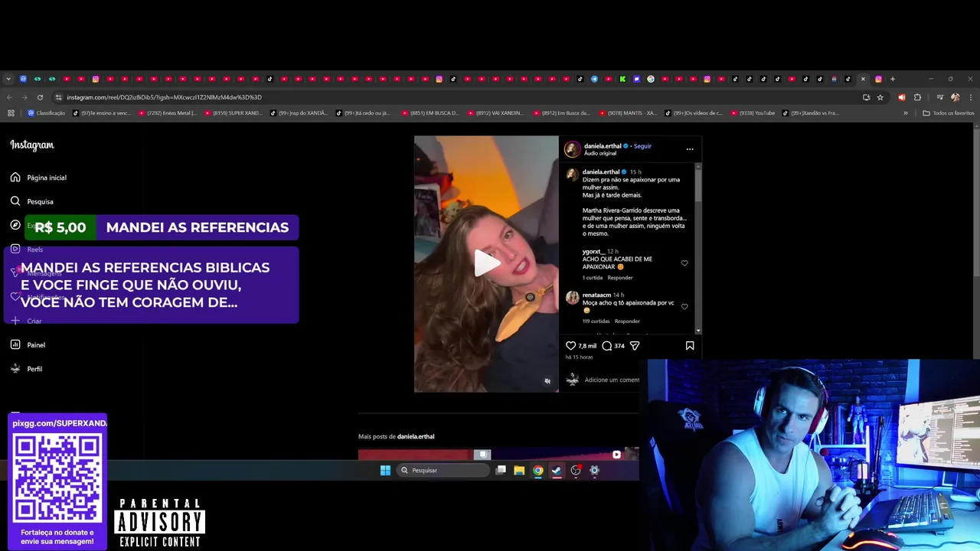Open File Explorer from the taskbar
The image size is (980, 551).
519,471
